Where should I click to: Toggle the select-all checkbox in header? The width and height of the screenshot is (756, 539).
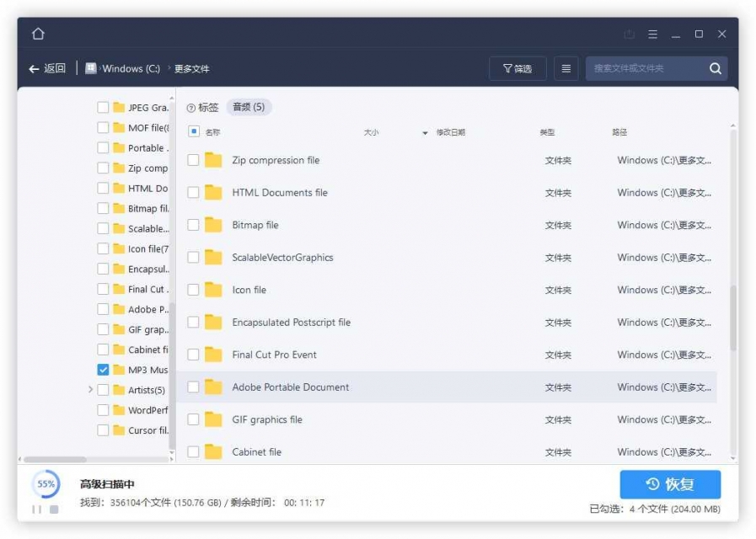click(x=194, y=131)
